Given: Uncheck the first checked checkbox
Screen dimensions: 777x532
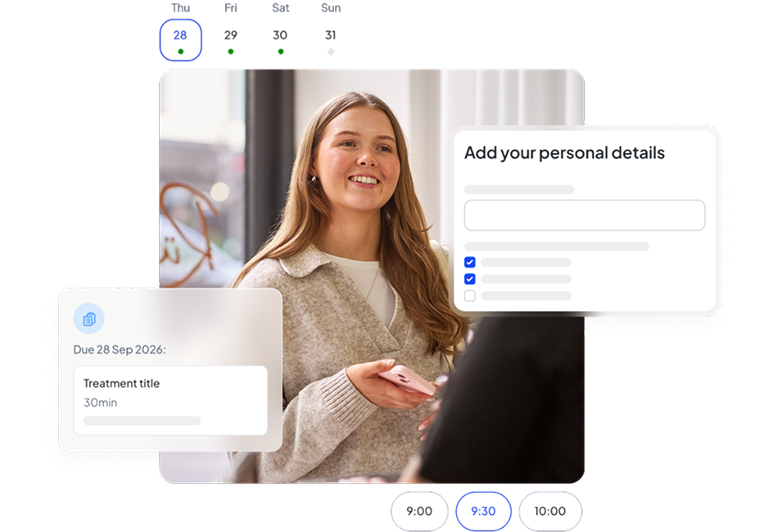Looking at the screenshot, I should tap(470, 263).
